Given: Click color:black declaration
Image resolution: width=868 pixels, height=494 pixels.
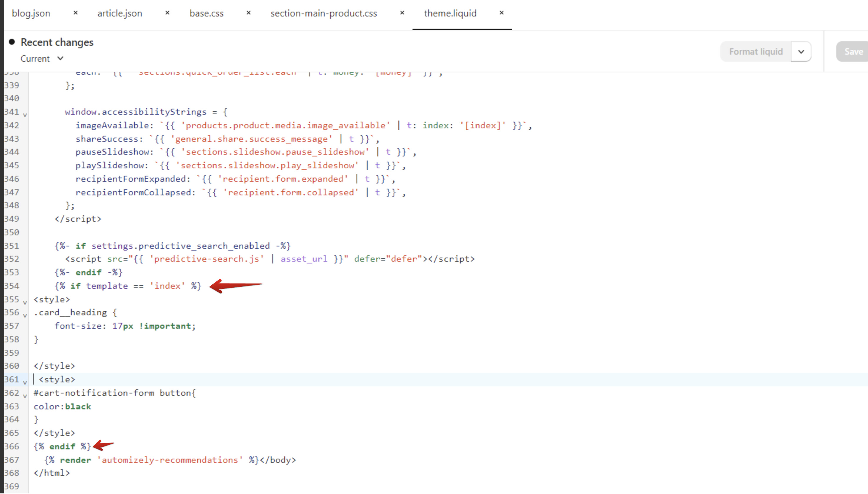Looking at the screenshot, I should pyautogui.click(x=62, y=406).
